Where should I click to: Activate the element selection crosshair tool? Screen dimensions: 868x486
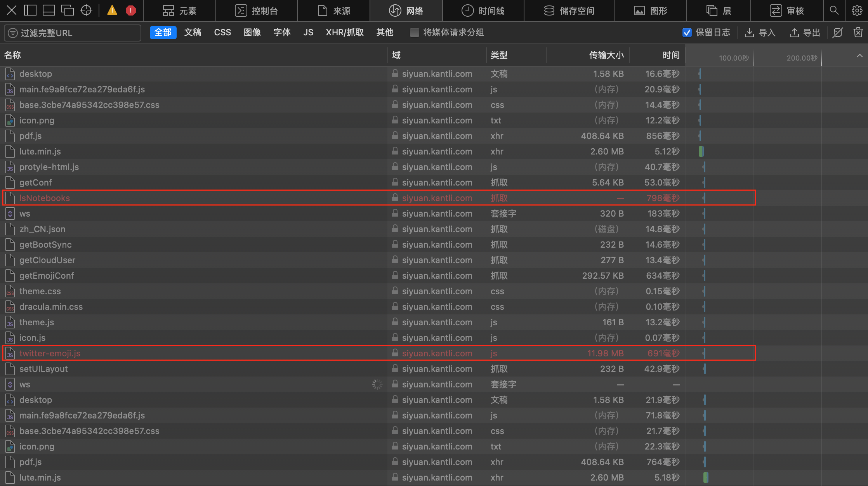click(86, 10)
